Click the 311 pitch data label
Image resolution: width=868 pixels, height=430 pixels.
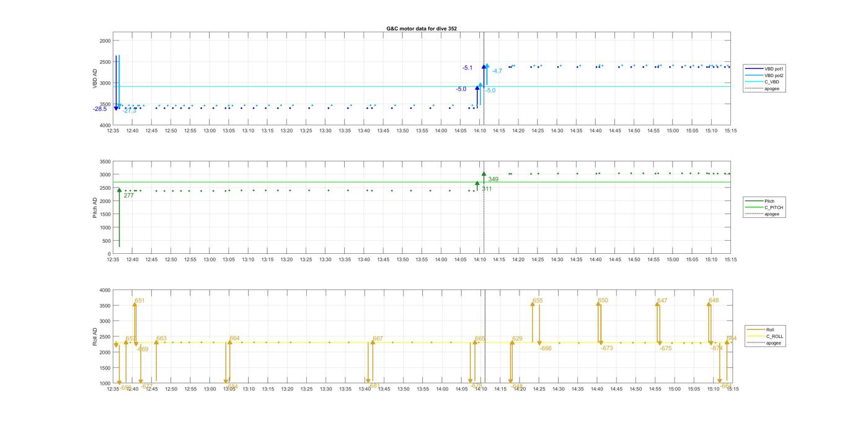click(487, 189)
